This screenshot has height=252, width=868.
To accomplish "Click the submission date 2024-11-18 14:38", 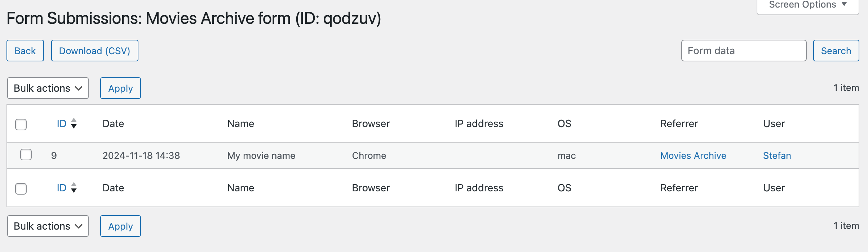I will [x=141, y=156].
